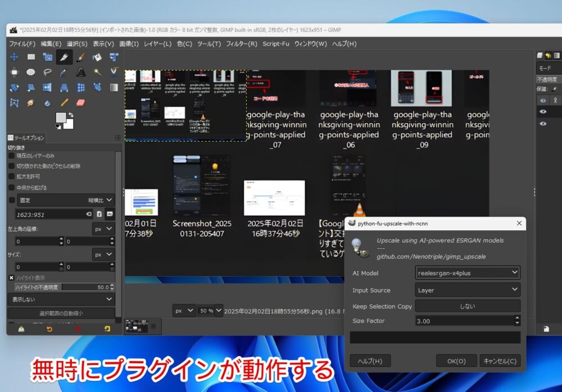Enable 切り抜かれた側のピクセルの削除 checkbox
The height and width of the screenshot is (392, 562).
click(11, 166)
